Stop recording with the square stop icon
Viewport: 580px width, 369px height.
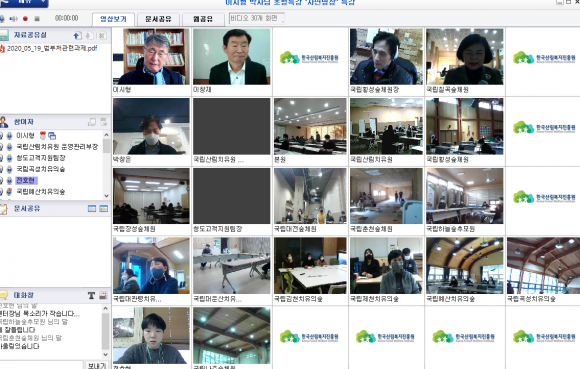(x=37, y=18)
